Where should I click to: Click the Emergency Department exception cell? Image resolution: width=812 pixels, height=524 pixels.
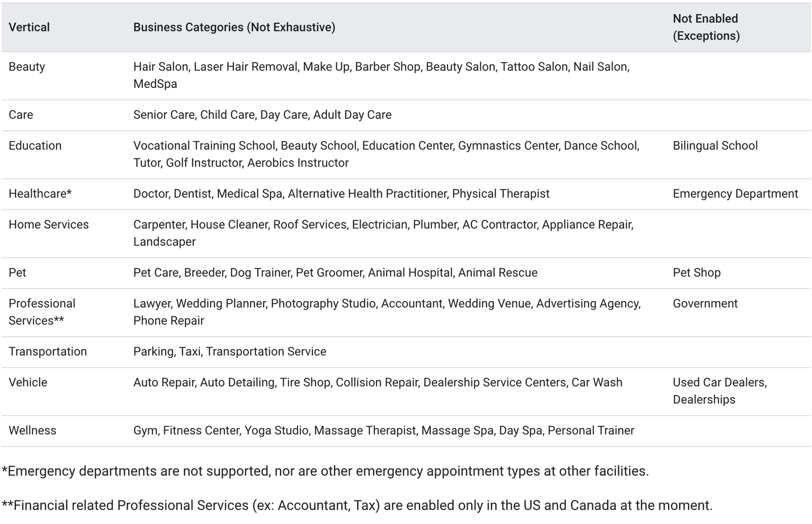(x=735, y=194)
